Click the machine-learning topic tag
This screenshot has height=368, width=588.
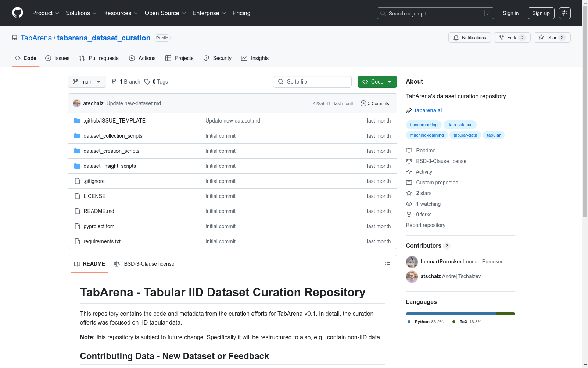click(427, 135)
